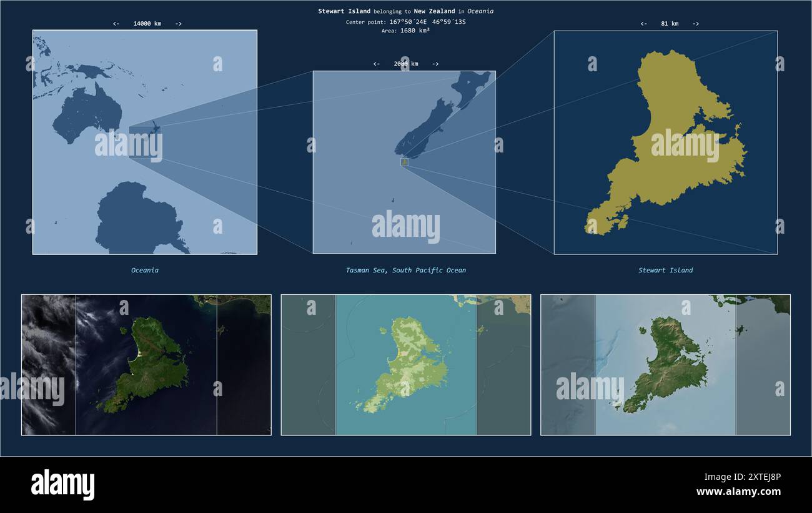Select the topographic color map of Stewart Island
This screenshot has width=812, height=513.
tap(406, 365)
